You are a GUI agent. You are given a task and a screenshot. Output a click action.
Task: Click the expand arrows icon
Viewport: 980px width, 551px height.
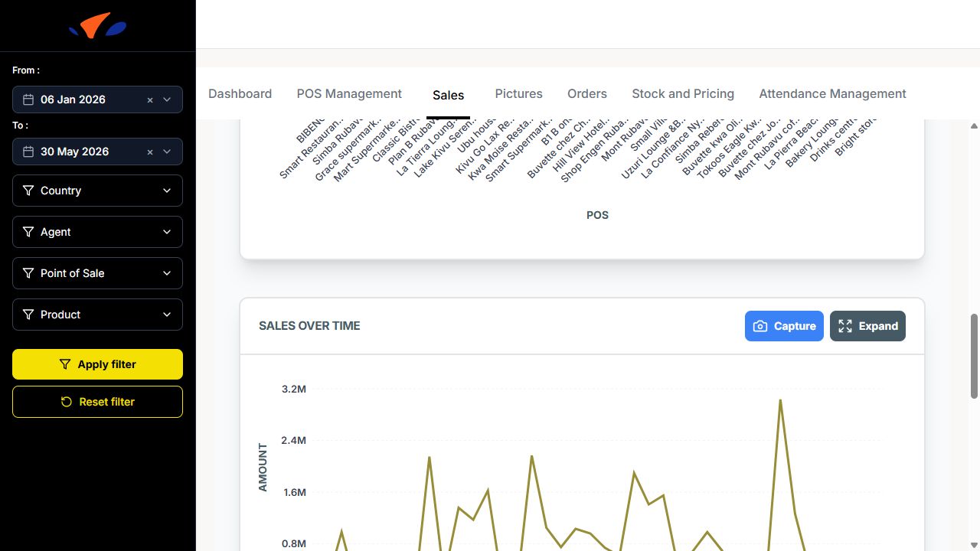pyautogui.click(x=845, y=326)
